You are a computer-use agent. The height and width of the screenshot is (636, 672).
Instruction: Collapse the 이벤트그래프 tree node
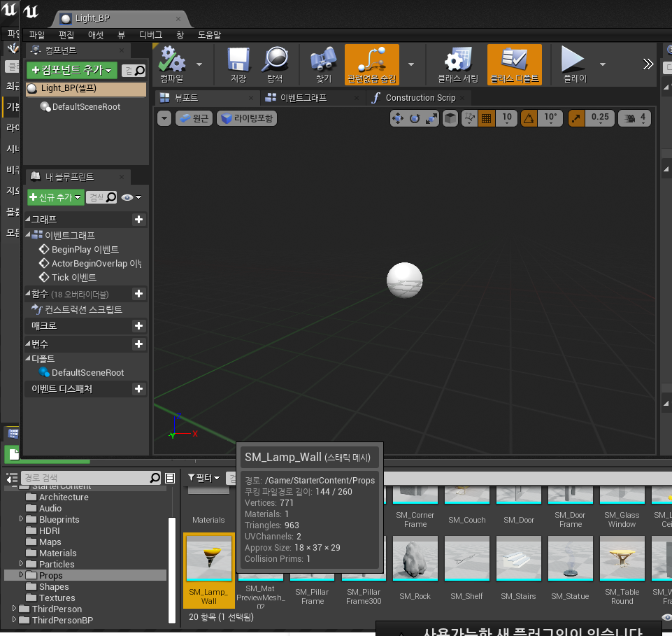point(28,234)
